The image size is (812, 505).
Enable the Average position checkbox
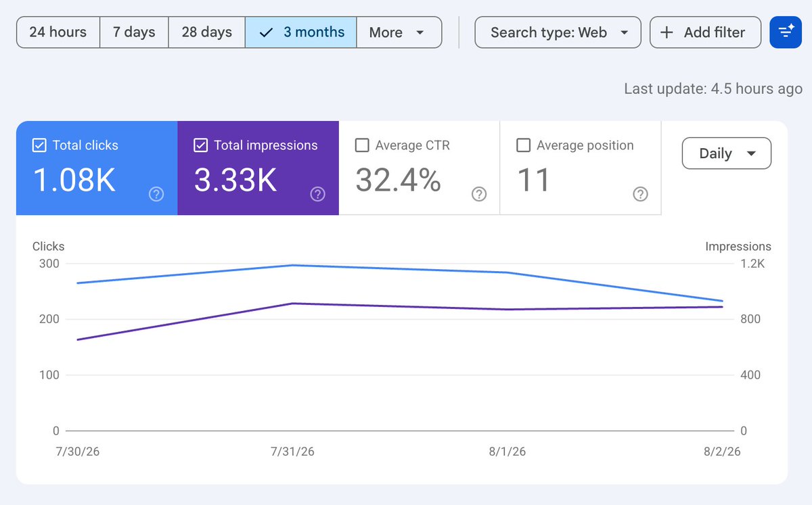point(523,145)
